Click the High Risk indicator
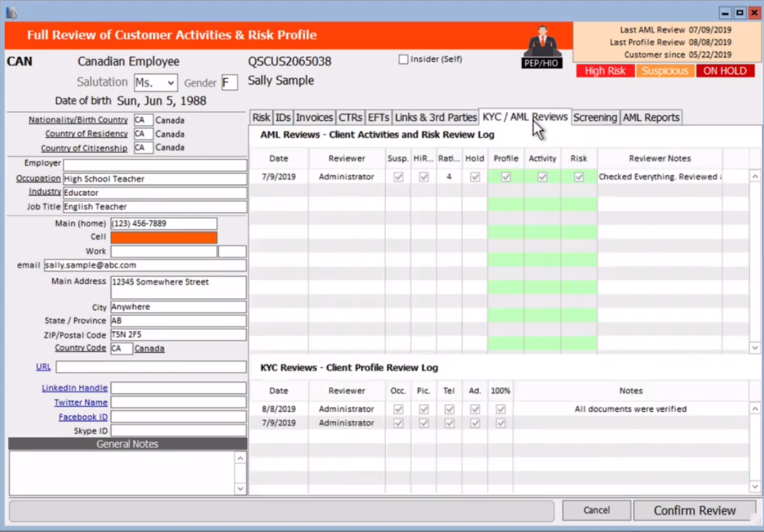Image resolution: width=764 pixels, height=532 pixels. (x=605, y=71)
